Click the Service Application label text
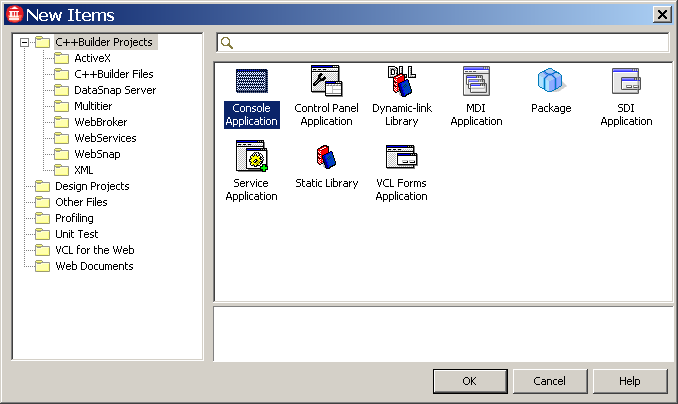 pos(252,189)
